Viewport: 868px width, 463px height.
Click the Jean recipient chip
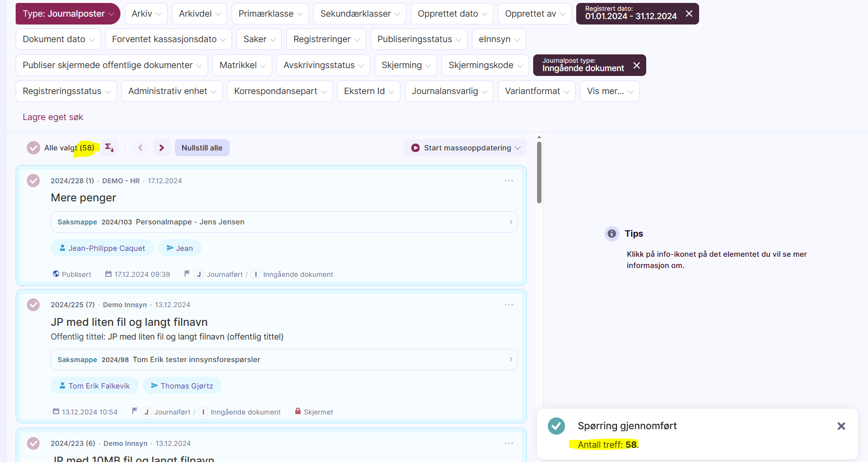pyautogui.click(x=180, y=248)
